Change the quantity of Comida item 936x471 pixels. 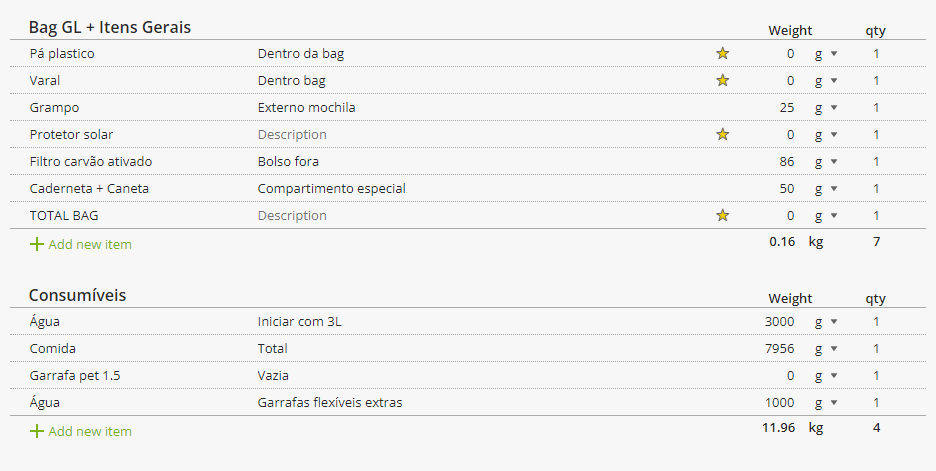(x=876, y=349)
